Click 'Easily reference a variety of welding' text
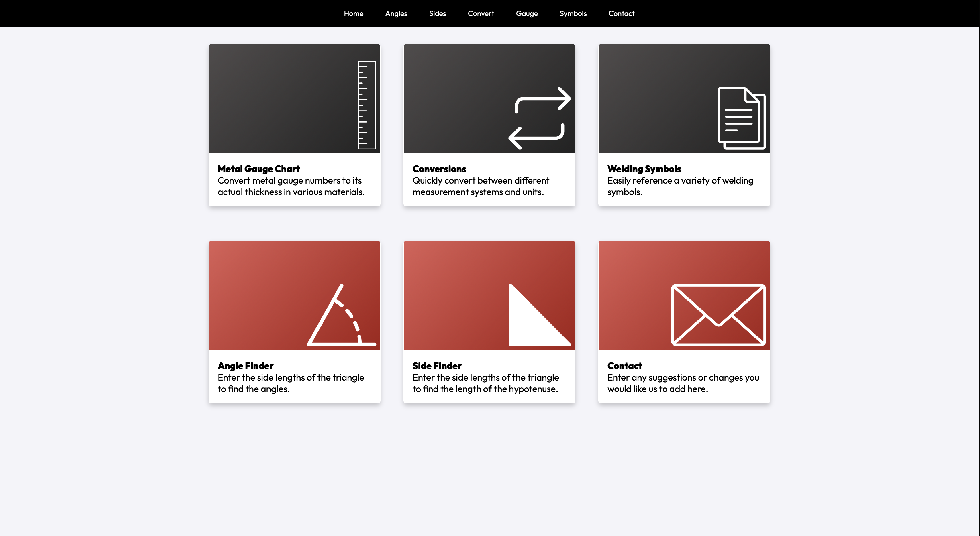This screenshot has width=980, height=536. [x=680, y=181]
